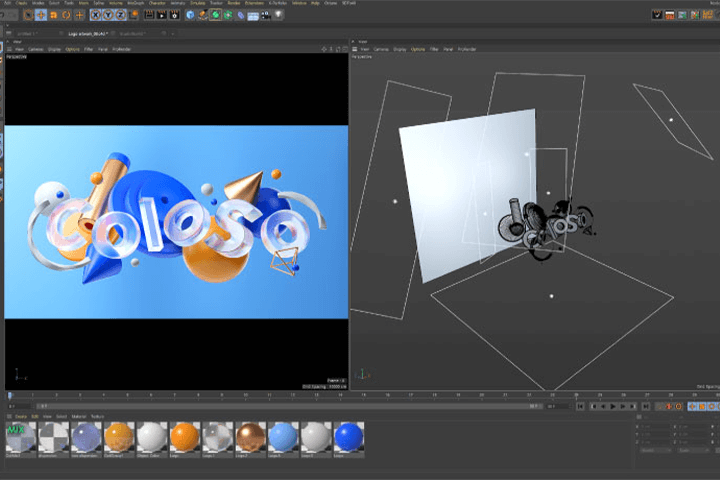Click Render View clapperboard icon
720x480 pixels.
[x=149, y=15]
